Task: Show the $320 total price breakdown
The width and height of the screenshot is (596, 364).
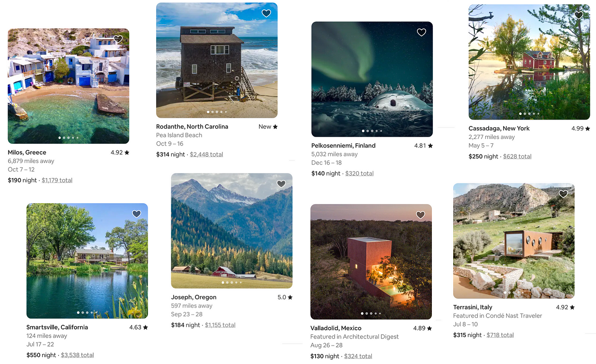Action: (x=359, y=173)
